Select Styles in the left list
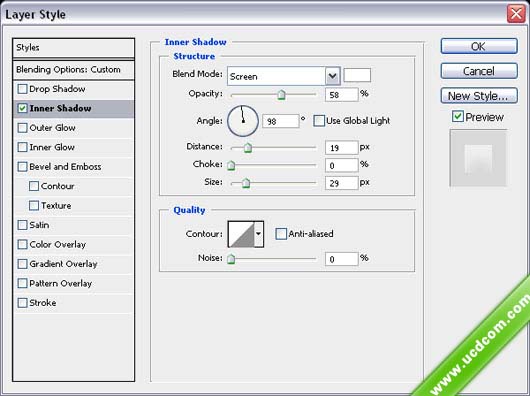The width and height of the screenshot is (530, 396). click(73, 48)
